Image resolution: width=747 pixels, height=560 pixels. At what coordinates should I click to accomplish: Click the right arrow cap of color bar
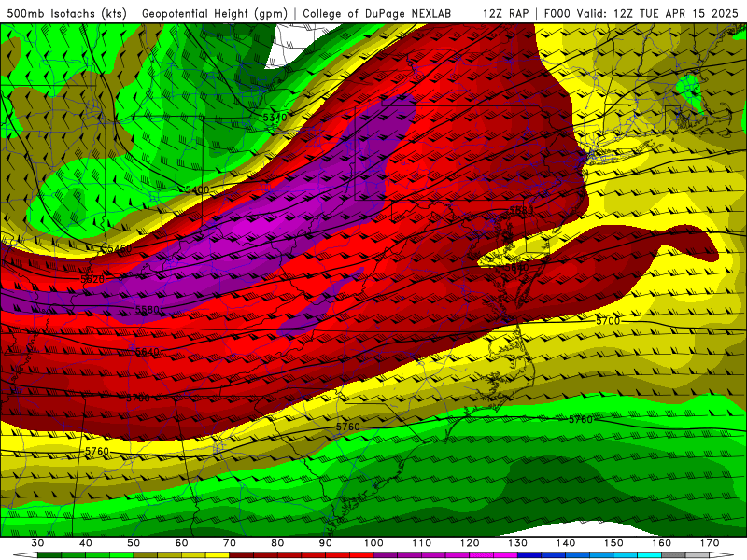tap(722, 555)
